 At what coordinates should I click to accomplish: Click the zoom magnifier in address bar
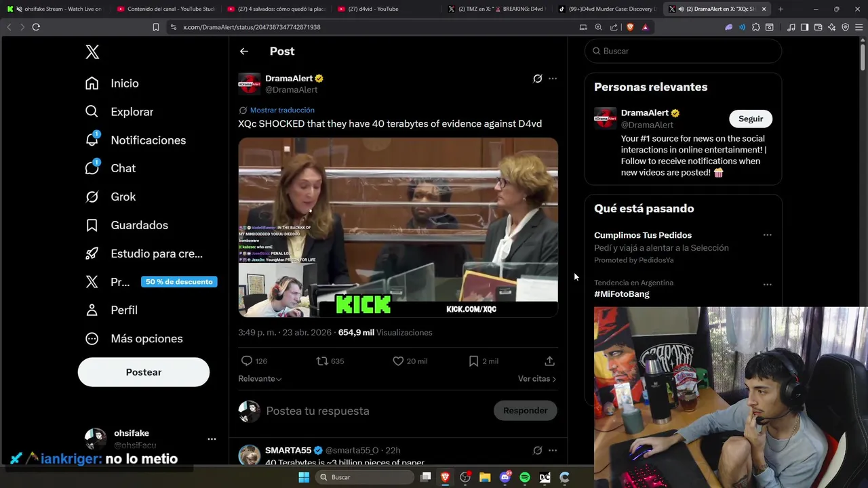pyautogui.click(x=598, y=27)
